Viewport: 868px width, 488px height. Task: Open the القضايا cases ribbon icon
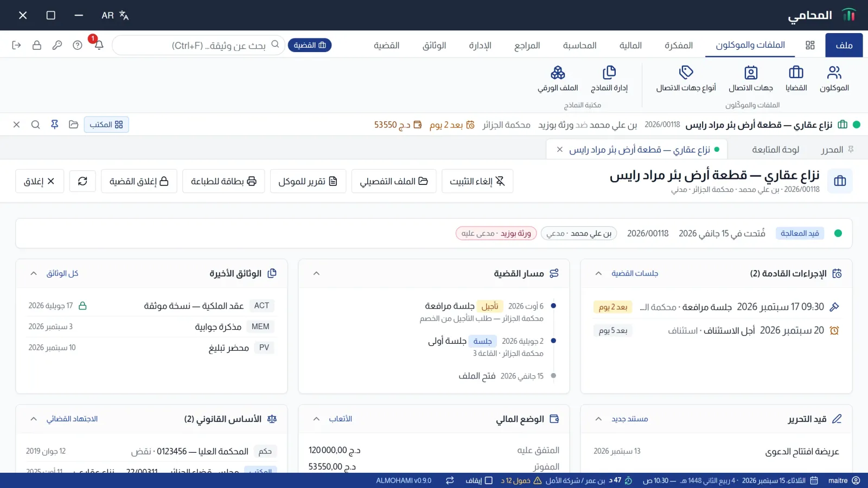(796, 79)
